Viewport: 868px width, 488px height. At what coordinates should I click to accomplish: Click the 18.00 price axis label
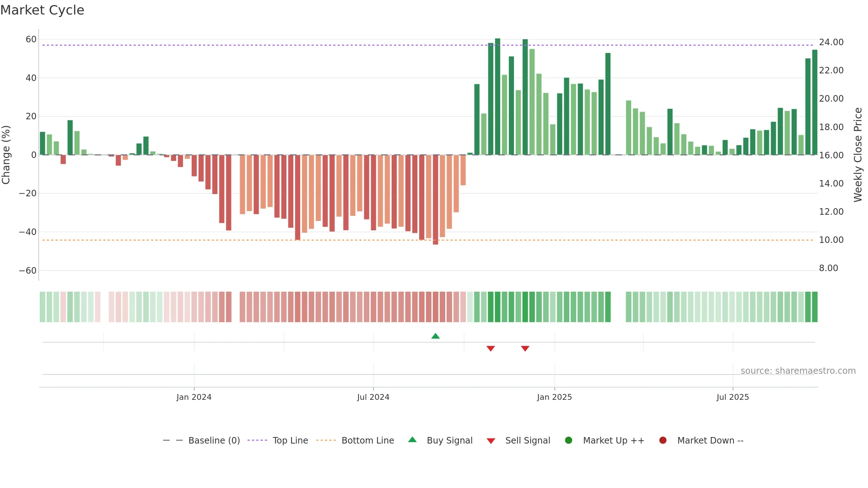[x=831, y=127]
